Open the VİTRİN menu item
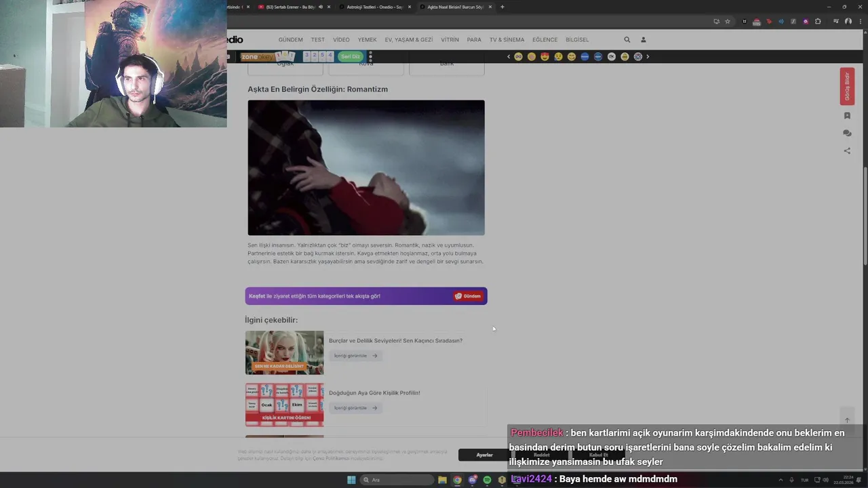This screenshot has height=488, width=868. pyautogui.click(x=450, y=40)
